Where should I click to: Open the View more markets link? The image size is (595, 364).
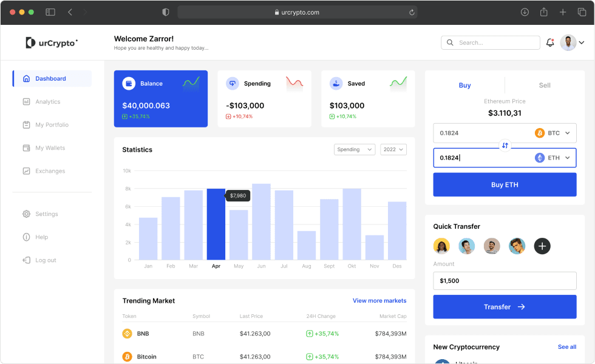tap(379, 300)
